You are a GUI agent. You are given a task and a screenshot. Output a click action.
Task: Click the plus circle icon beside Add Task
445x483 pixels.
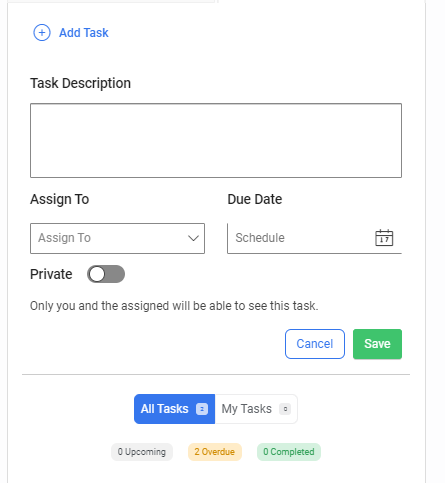pyautogui.click(x=42, y=33)
